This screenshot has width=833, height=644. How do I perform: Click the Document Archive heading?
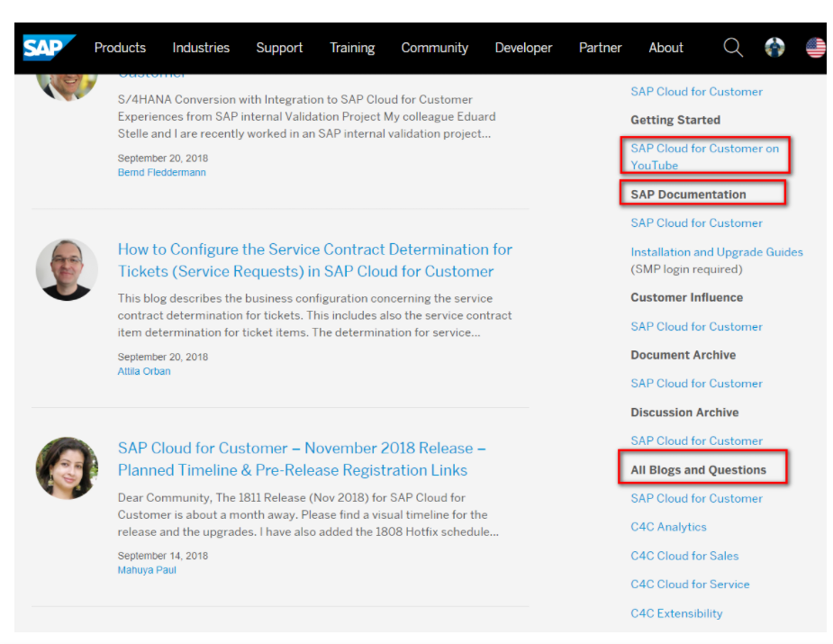(684, 355)
